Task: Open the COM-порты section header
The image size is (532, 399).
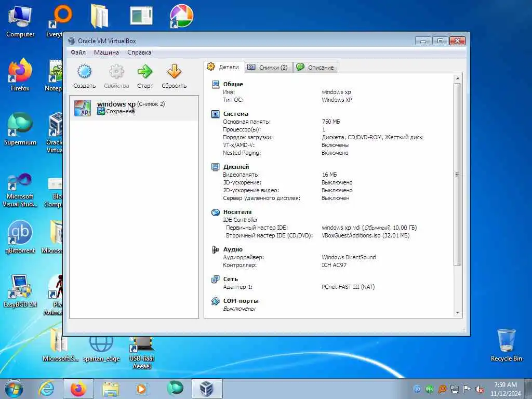Action: tap(241, 301)
